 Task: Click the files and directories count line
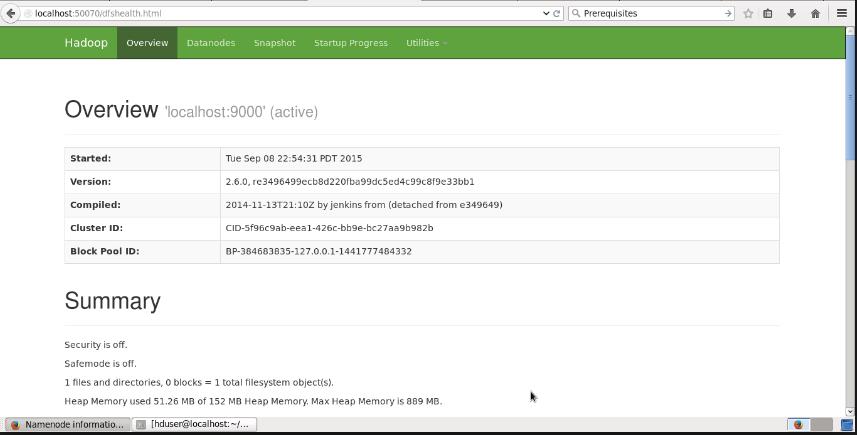point(199,383)
